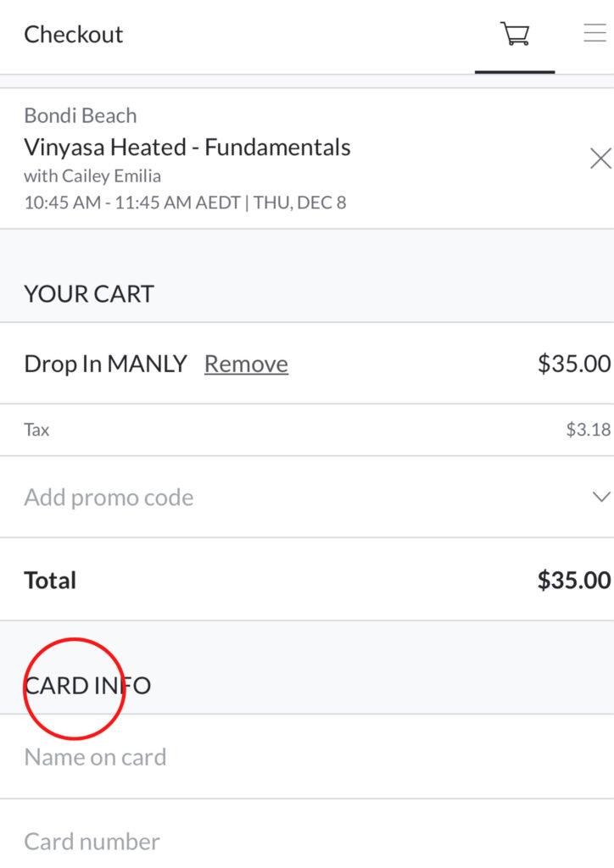Open the shopping cart icon
Image resolution: width=614 pixels, height=868 pixels.
pos(515,35)
